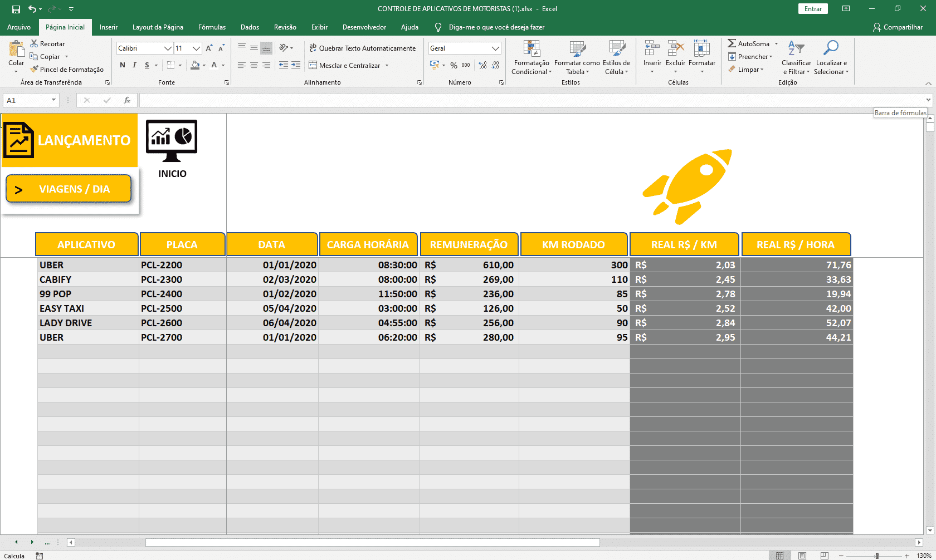Click the percent style icon
The height and width of the screenshot is (560, 936).
(x=454, y=65)
